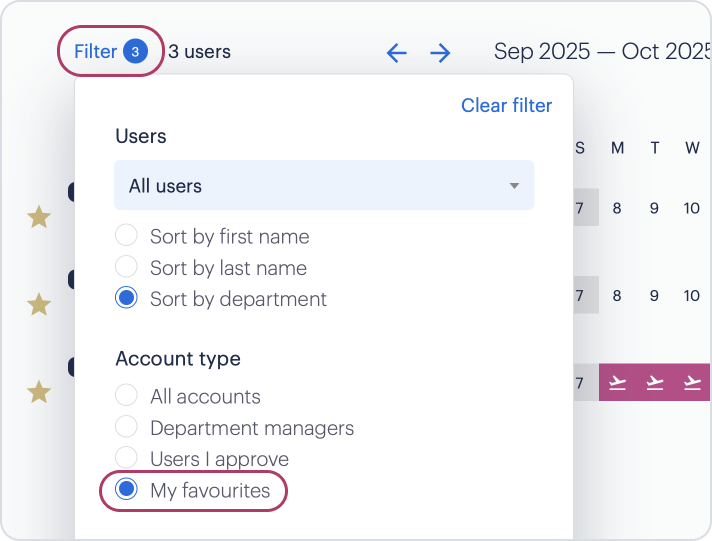Click the previous period left arrow
This screenshot has height=541, width=712.
(x=397, y=53)
